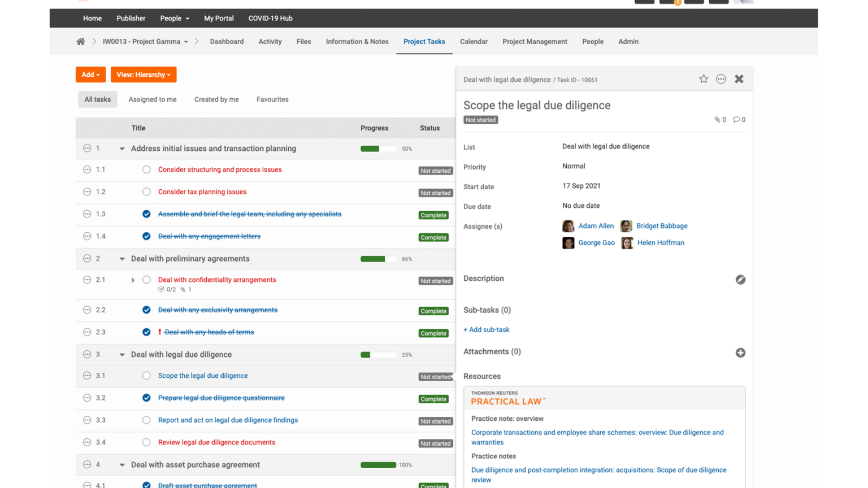Click the '+ Add sub-task' link
The image size is (868, 488).
click(x=486, y=329)
